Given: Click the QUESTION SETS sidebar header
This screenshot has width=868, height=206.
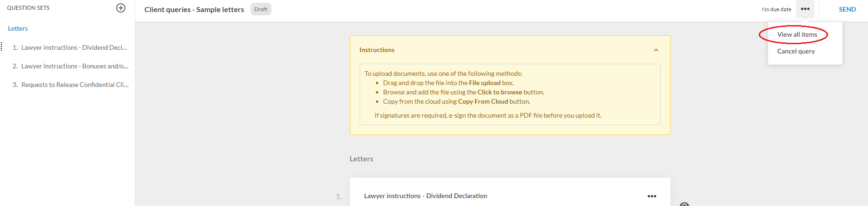Looking at the screenshot, I should click(28, 8).
